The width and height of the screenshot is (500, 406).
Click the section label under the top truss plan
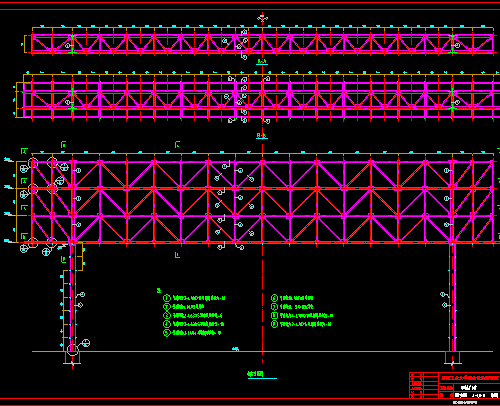(x=262, y=62)
